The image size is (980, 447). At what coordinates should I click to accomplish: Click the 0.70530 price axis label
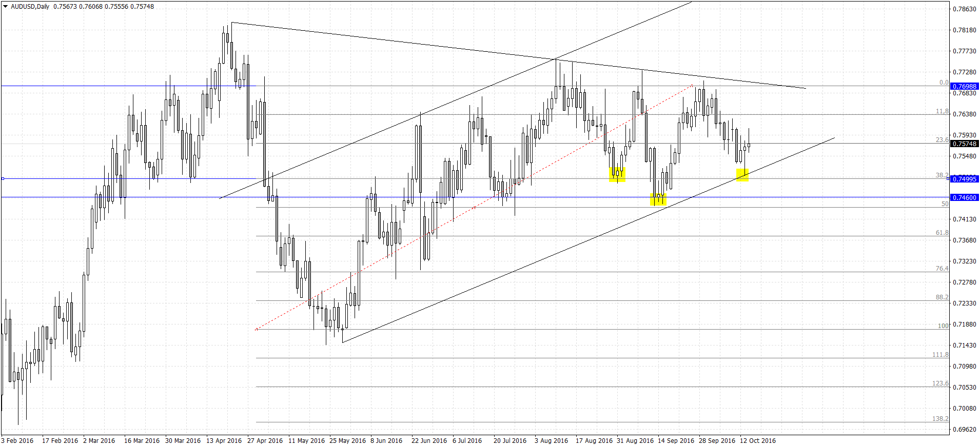965,388
